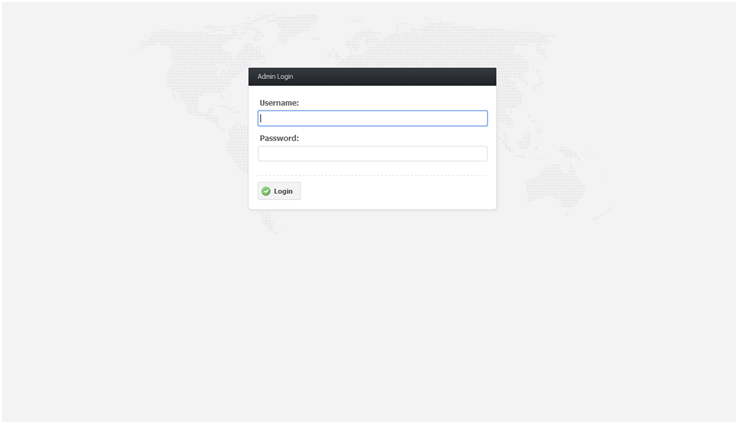Click the dotted separator above Login
This screenshot has height=424, width=748.
click(x=373, y=176)
